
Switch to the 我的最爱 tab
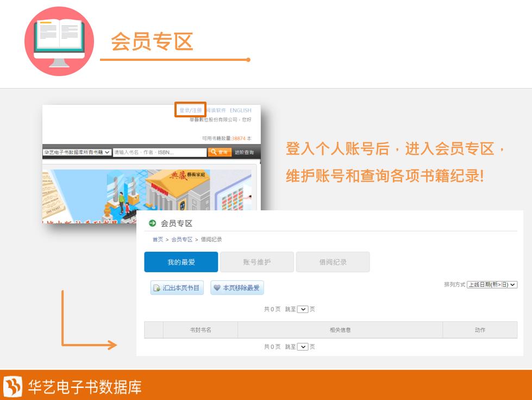click(181, 262)
